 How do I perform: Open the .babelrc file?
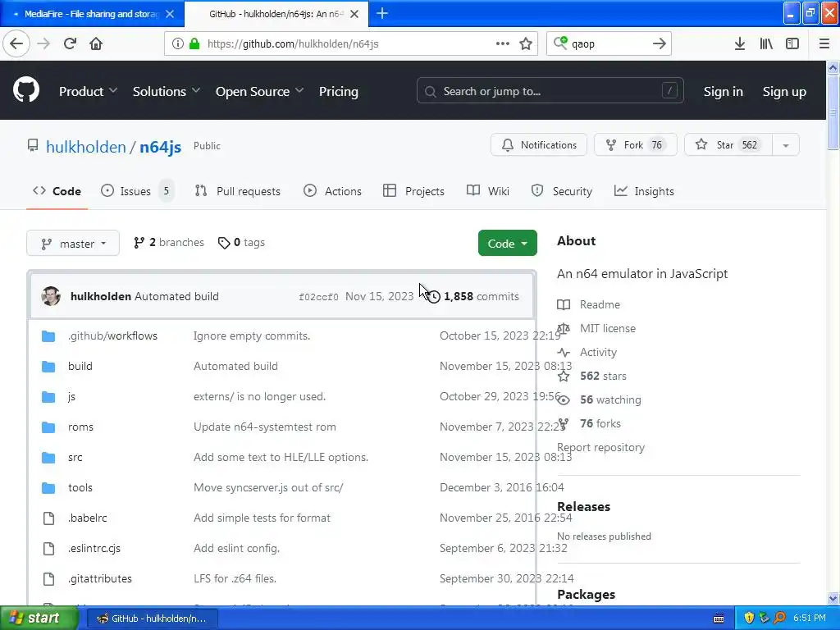87,518
